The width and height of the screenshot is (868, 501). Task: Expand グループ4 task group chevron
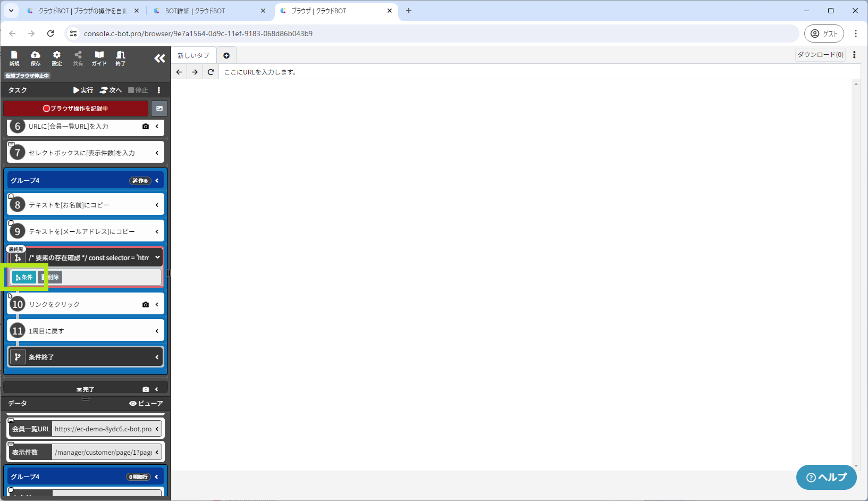pos(157,181)
